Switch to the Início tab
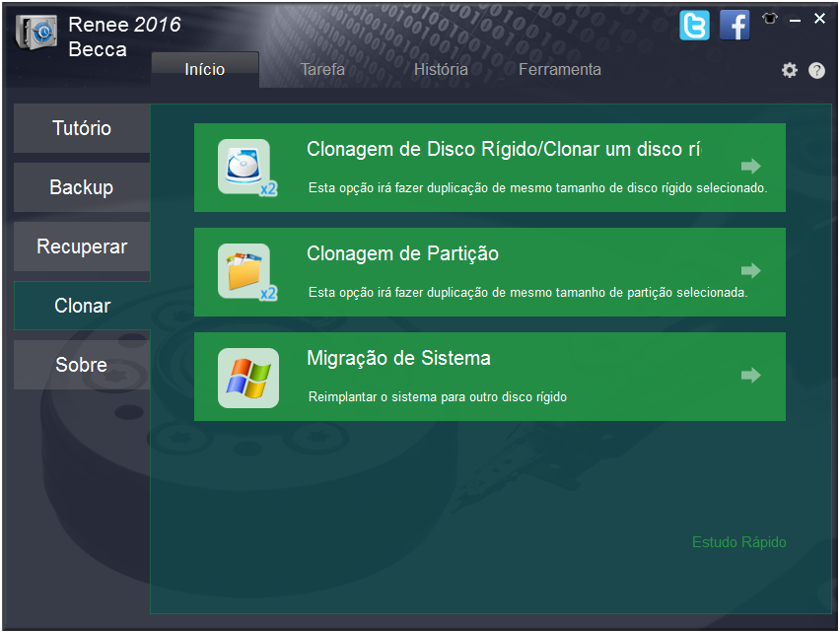The width and height of the screenshot is (840, 632). point(205,70)
